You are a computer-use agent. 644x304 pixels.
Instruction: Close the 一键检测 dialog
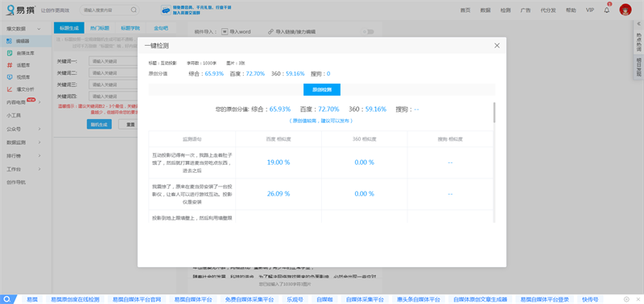pos(497,46)
